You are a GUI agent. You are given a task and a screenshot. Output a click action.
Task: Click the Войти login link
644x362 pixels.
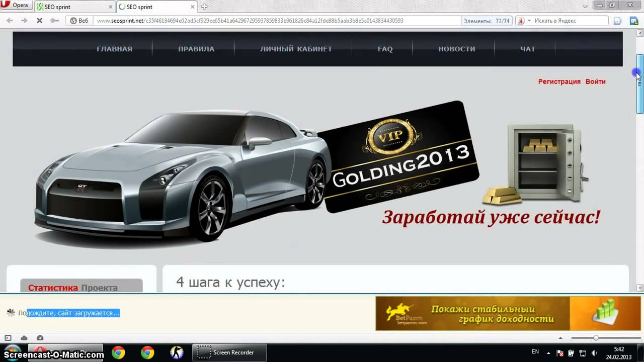pyautogui.click(x=595, y=81)
